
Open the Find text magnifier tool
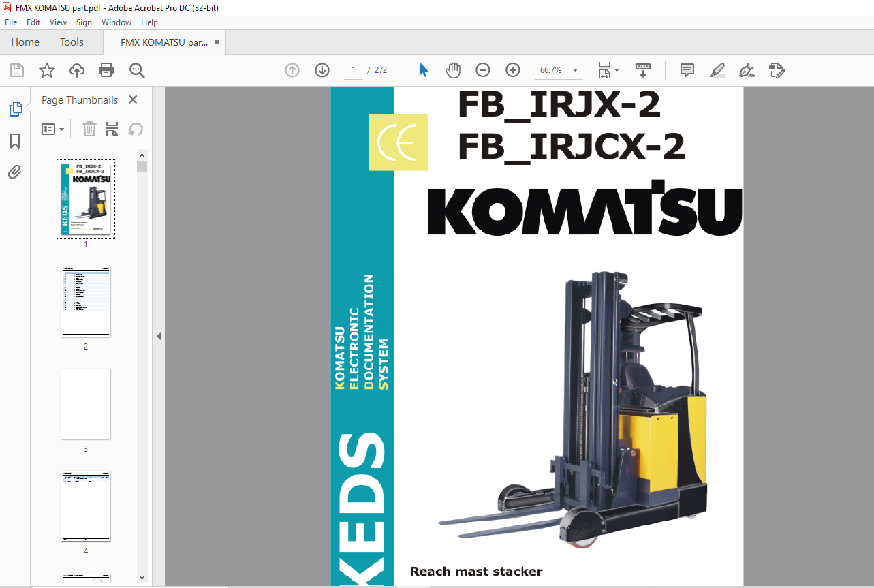137,70
